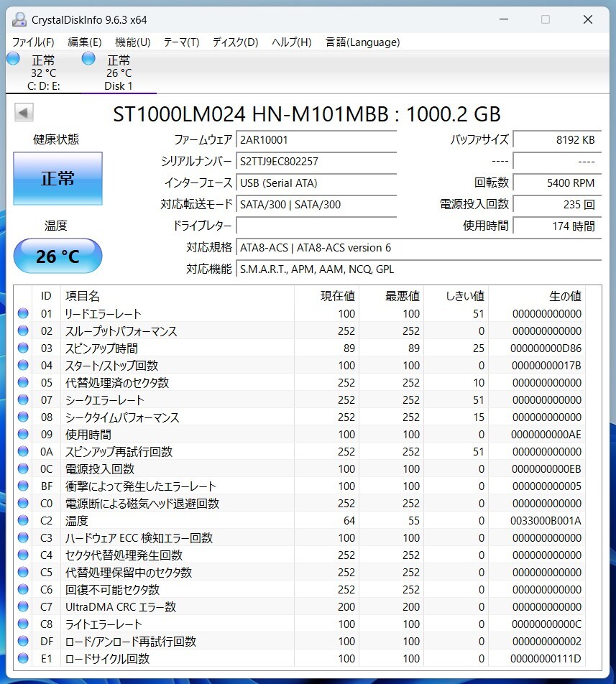616x684 pixels.
Task: Click status dot for ID C2 温度
Action: [x=23, y=520]
